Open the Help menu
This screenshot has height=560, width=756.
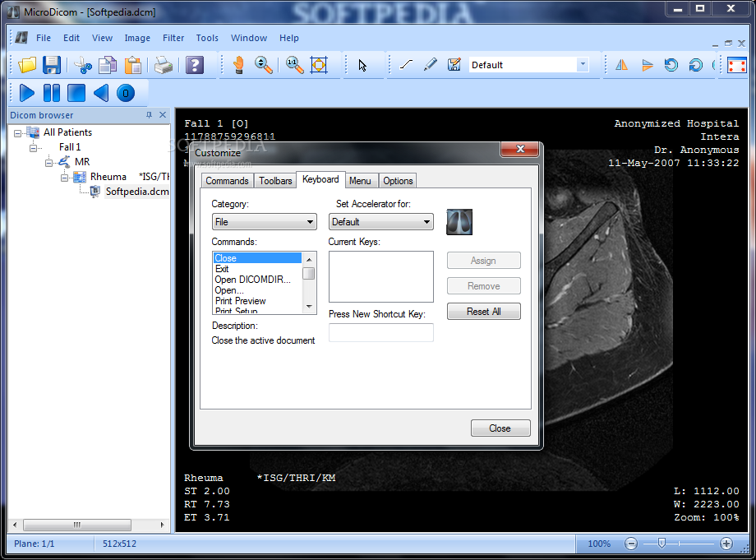(x=288, y=38)
